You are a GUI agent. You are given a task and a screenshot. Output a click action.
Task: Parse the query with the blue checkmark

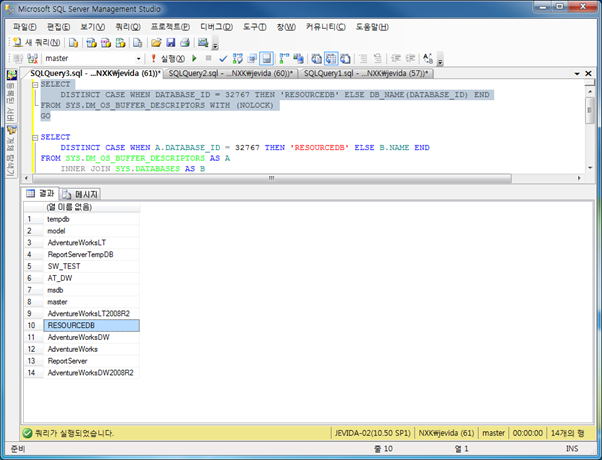point(223,59)
